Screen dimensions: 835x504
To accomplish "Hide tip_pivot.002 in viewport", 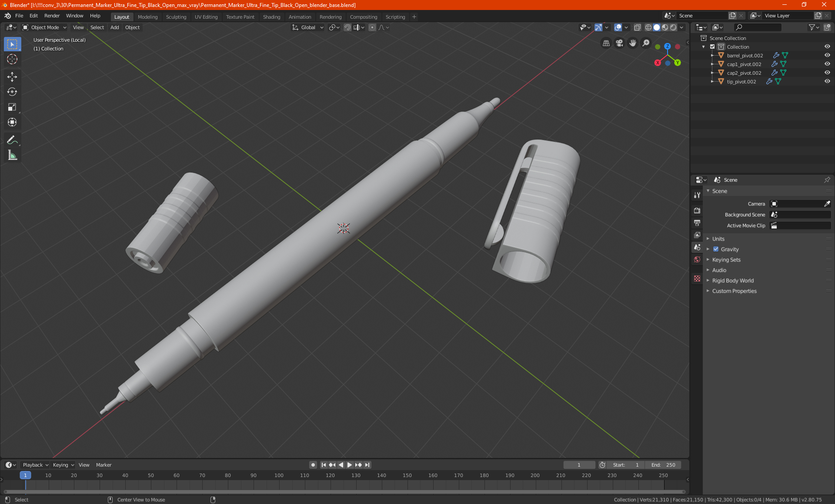I will (x=827, y=82).
